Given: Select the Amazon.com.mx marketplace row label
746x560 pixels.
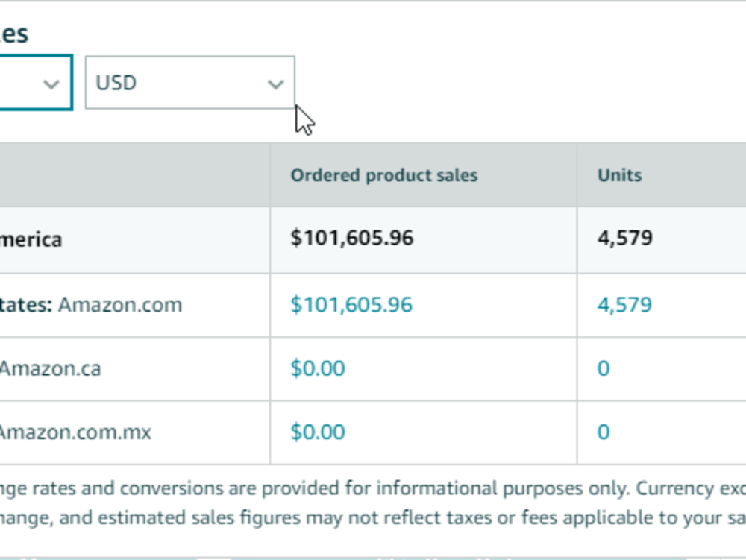Looking at the screenshot, I should tap(75, 432).
